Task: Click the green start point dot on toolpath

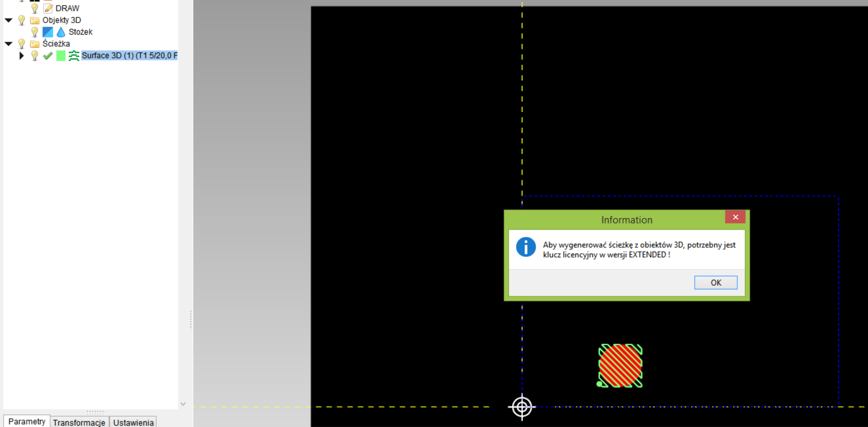Action: pos(599,384)
